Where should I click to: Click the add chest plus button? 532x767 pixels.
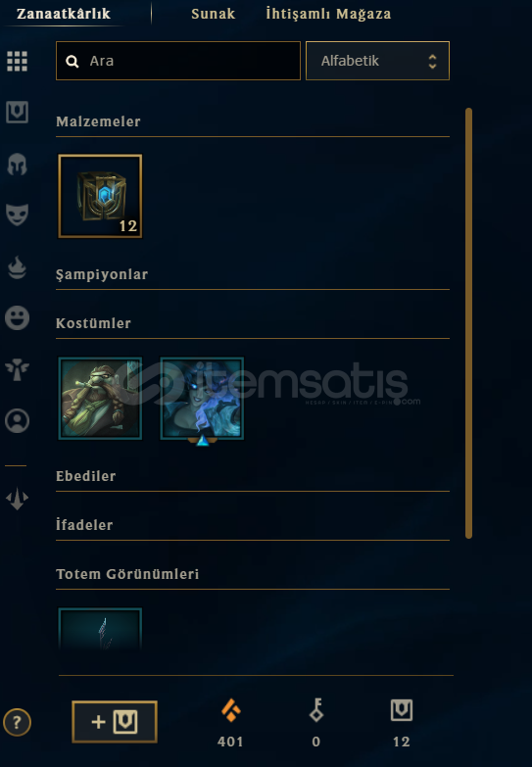click(115, 722)
